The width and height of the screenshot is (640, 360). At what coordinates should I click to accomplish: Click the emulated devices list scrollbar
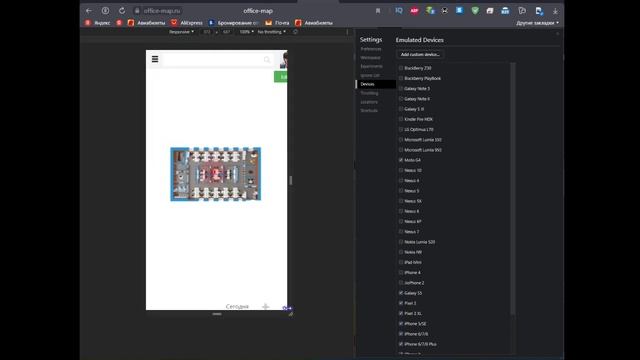click(x=513, y=189)
